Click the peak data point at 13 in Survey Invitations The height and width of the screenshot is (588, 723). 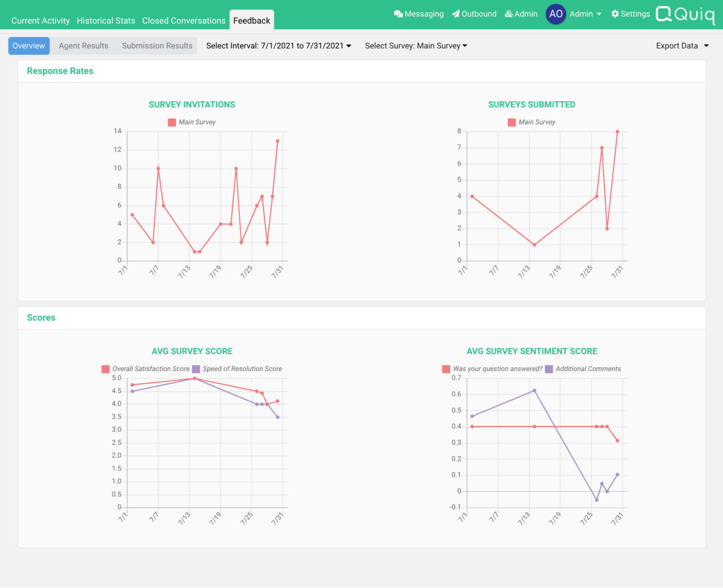[278, 141]
